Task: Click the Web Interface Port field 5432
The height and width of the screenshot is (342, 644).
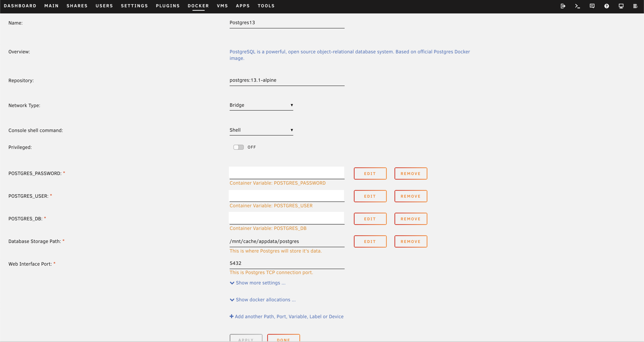Action: coord(287,263)
